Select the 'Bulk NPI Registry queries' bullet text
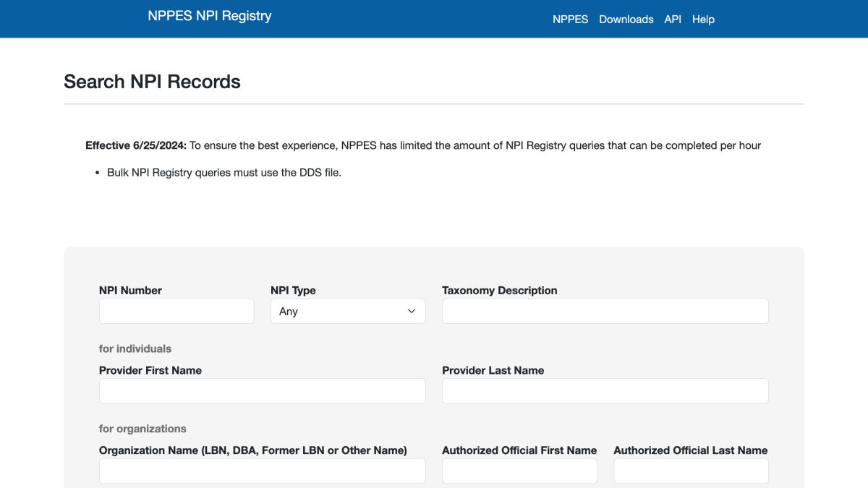 [x=224, y=173]
